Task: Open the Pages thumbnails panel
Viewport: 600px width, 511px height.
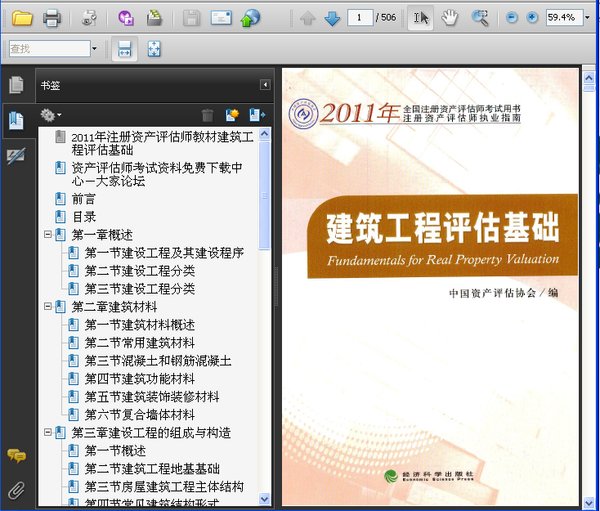Action: (16, 85)
